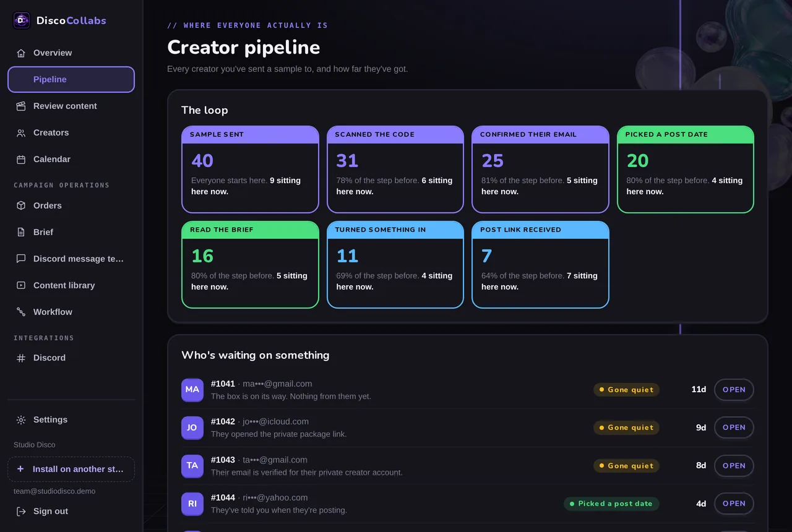This screenshot has height=532, width=792.
Task: Select the Pipeline menu item
Action: point(71,80)
